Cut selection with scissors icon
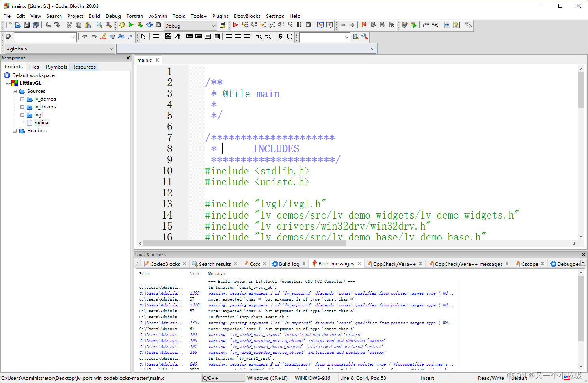Image resolution: width=588 pixels, height=383 pixels. (x=69, y=25)
